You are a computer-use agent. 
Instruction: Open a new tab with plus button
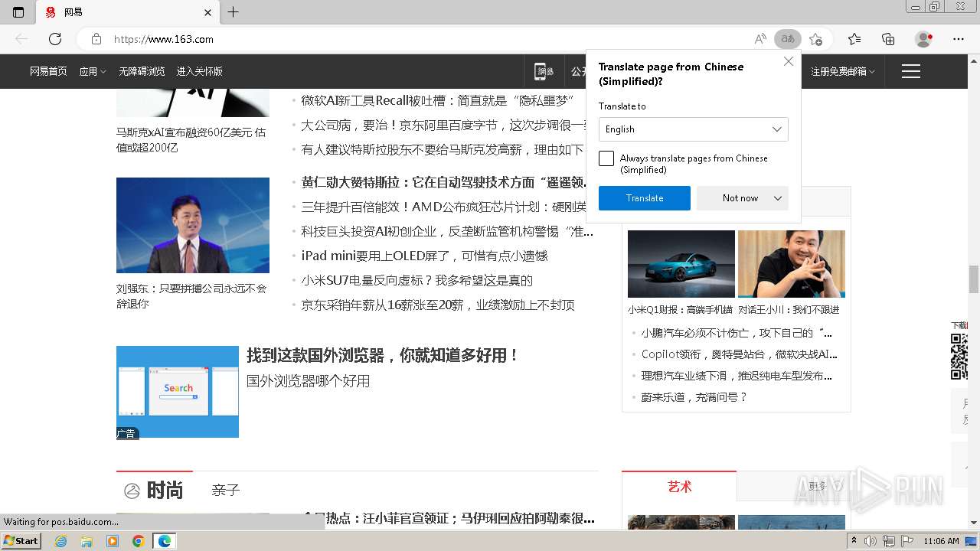pyautogui.click(x=234, y=12)
